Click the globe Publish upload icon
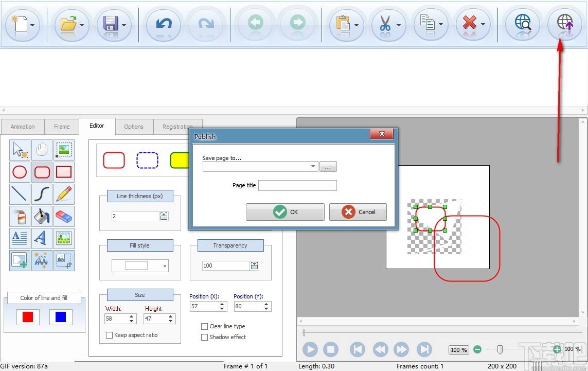588x371 pixels. pyautogui.click(x=565, y=23)
